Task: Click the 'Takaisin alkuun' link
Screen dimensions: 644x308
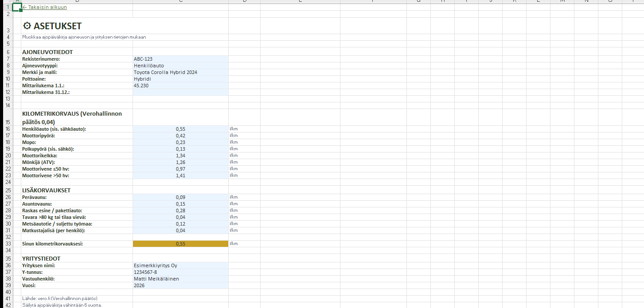Action: 45,8
